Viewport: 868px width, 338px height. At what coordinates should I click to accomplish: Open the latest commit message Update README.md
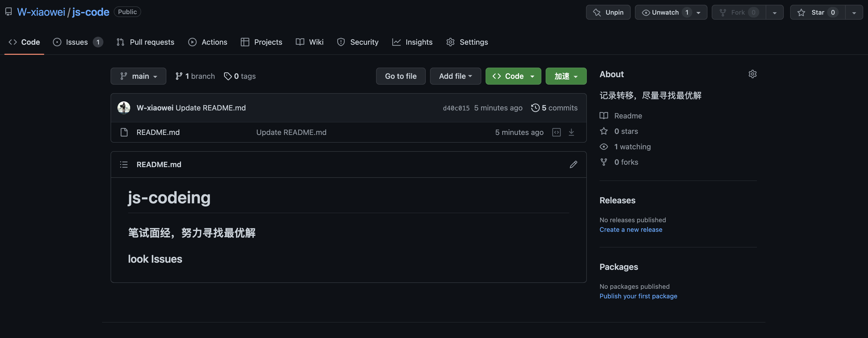click(x=210, y=108)
